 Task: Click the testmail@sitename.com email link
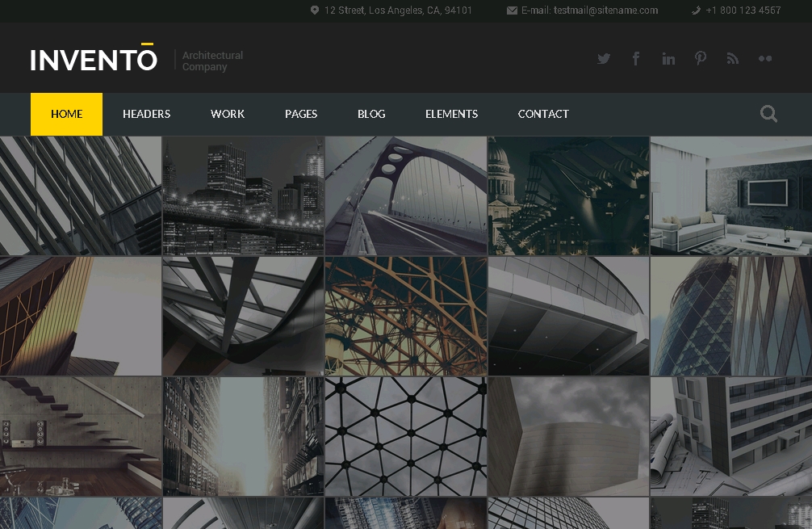tap(605, 10)
